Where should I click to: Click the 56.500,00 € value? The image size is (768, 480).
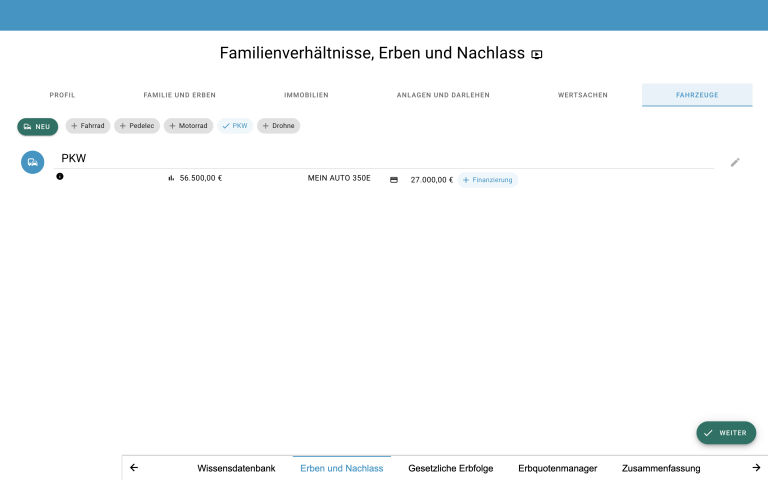201,178
